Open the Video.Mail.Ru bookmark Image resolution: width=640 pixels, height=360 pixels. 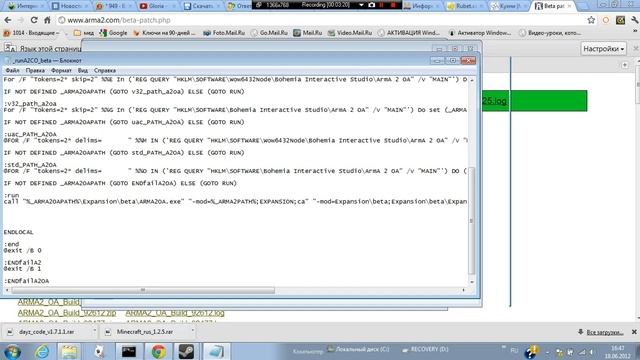pos(350,33)
